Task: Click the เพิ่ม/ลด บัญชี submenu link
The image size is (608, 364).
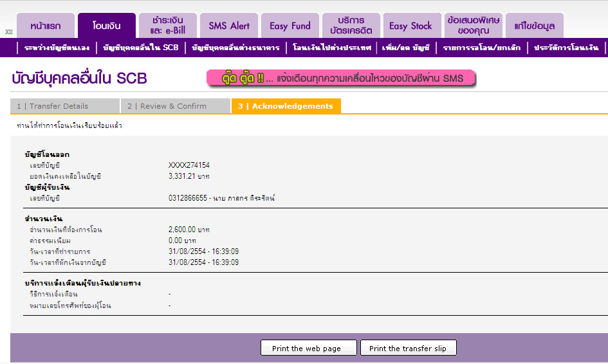Action: click(406, 48)
